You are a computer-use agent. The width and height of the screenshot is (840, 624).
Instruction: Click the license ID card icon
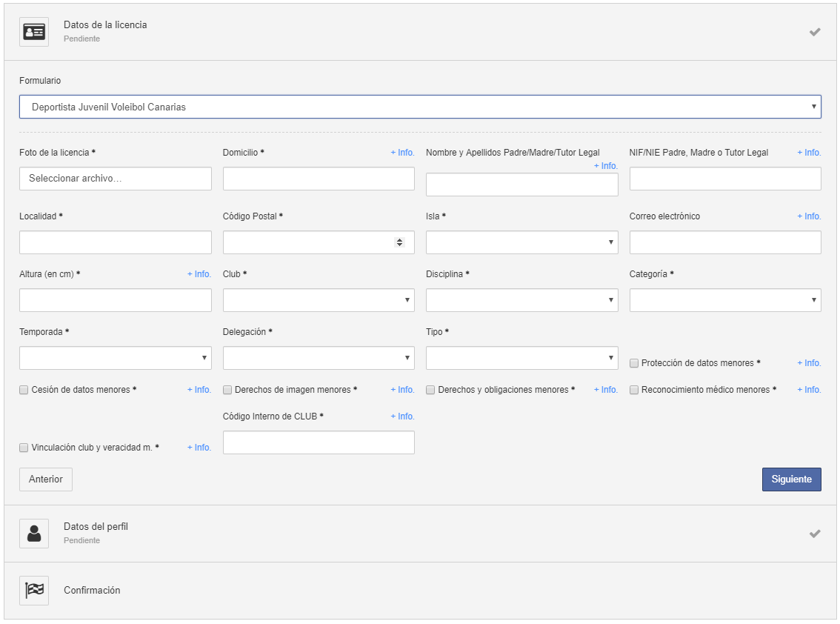pos(34,32)
